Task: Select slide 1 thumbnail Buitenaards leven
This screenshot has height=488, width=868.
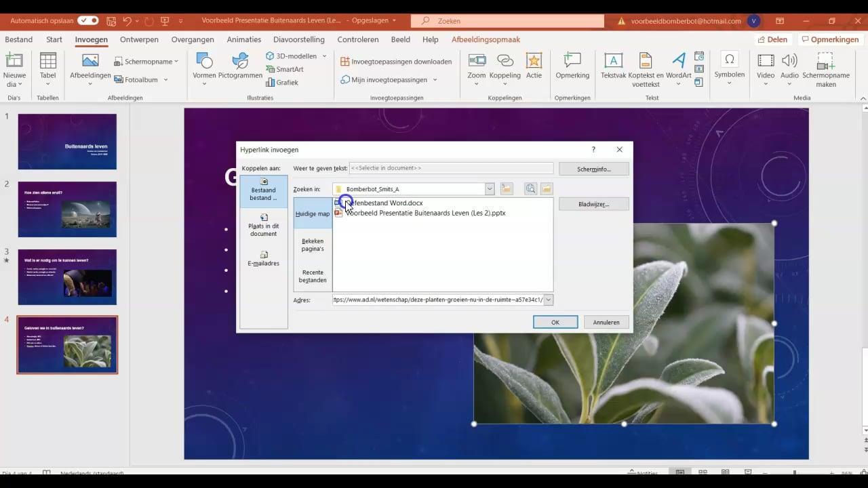Action: point(67,142)
